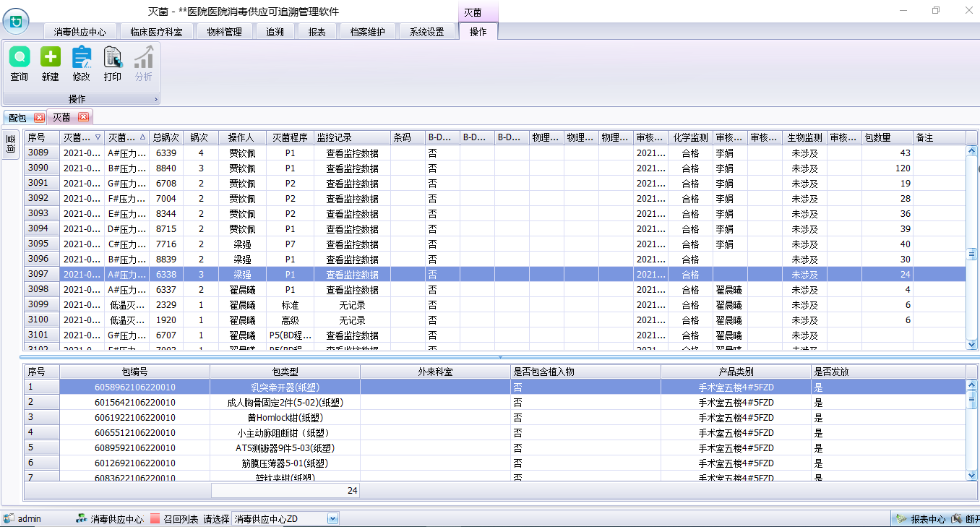
Task: Click the splitter handle between the tables
Action: click(x=499, y=357)
